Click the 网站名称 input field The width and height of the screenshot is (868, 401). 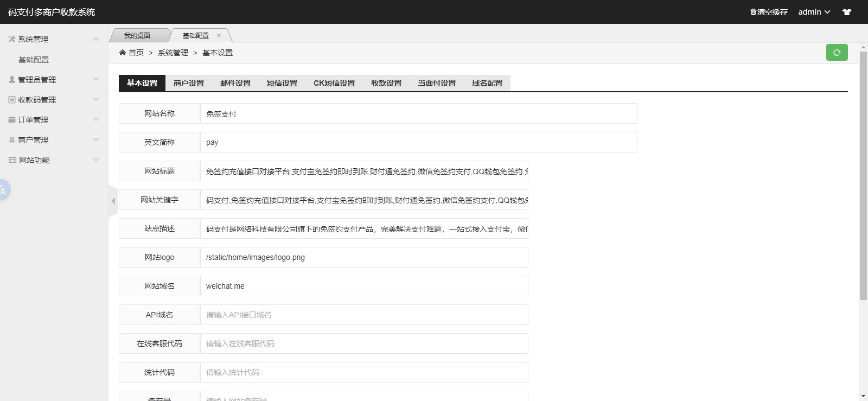pyautogui.click(x=418, y=113)
